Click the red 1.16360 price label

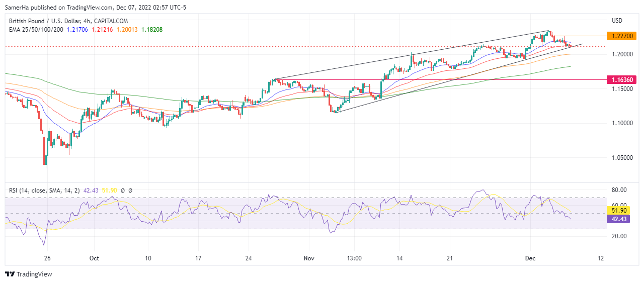(x=622, y=79)
